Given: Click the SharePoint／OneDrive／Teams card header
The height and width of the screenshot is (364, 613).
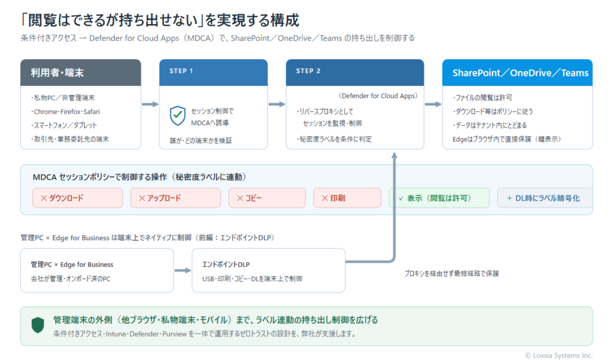Looking at the screenshot, I should pyautogui.click(x=517, y=72).
